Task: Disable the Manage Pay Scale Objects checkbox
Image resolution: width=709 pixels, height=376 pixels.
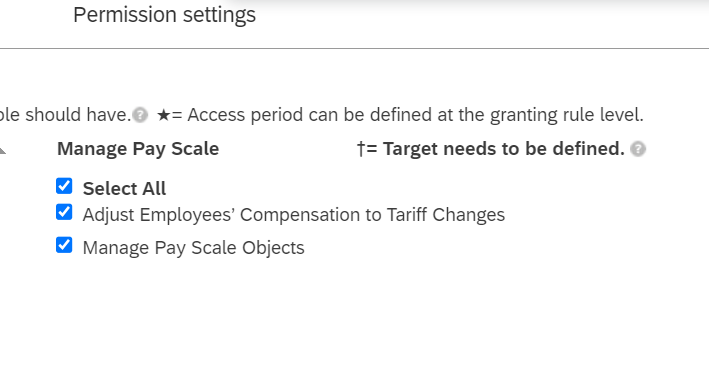Action: pyautogui.click(x=64, y=245)
